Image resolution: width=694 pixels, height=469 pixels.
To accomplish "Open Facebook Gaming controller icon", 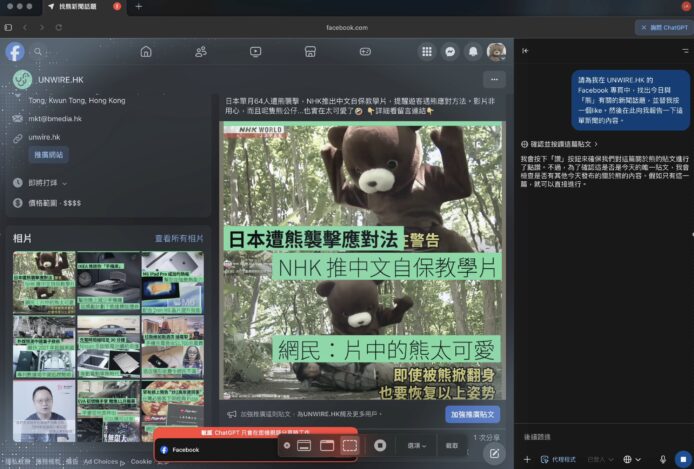I will tap(365, 51).
